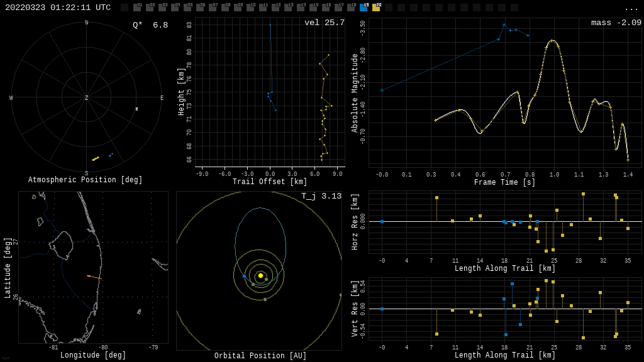Click the Latitude [deg] axis label
644x362 pixels.
pos(8,268)
